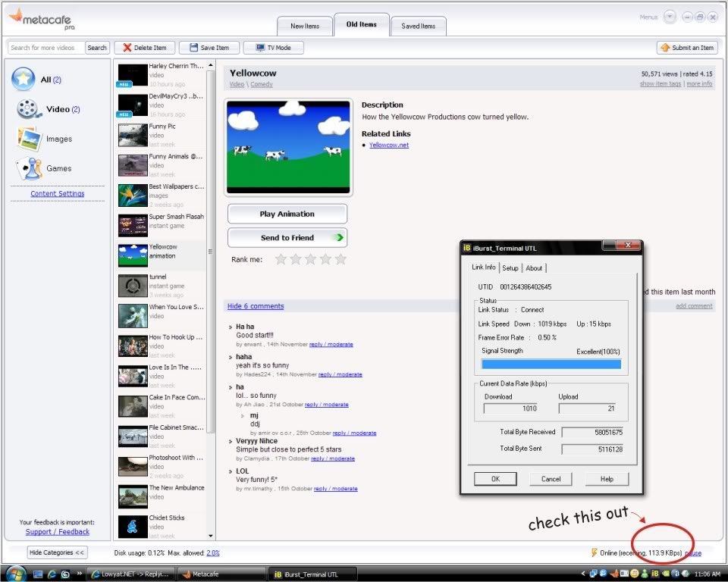Viewport: 728px width, 582px height.
Task: Select Super Smash Flasah game in list
Action: click(x=161, y=226)
